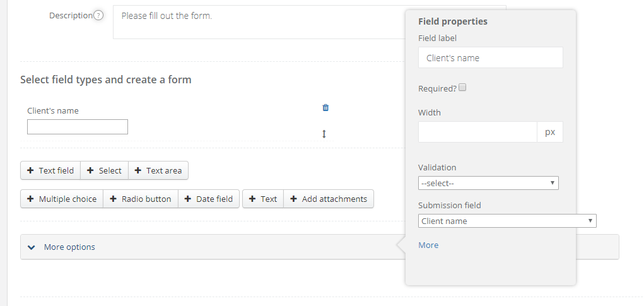Click the reorder arrows icon for field
Viewport: 644px width, 306px height.
pos(324,134)
